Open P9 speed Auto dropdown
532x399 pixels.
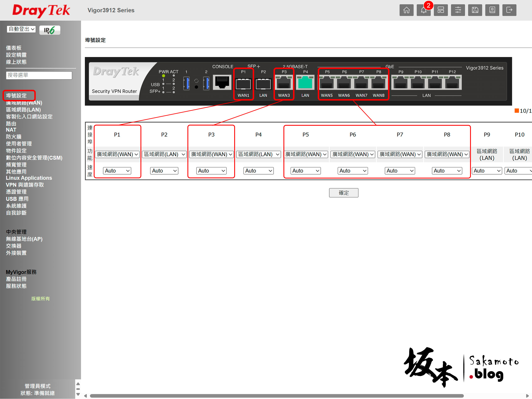click(487, 171)
